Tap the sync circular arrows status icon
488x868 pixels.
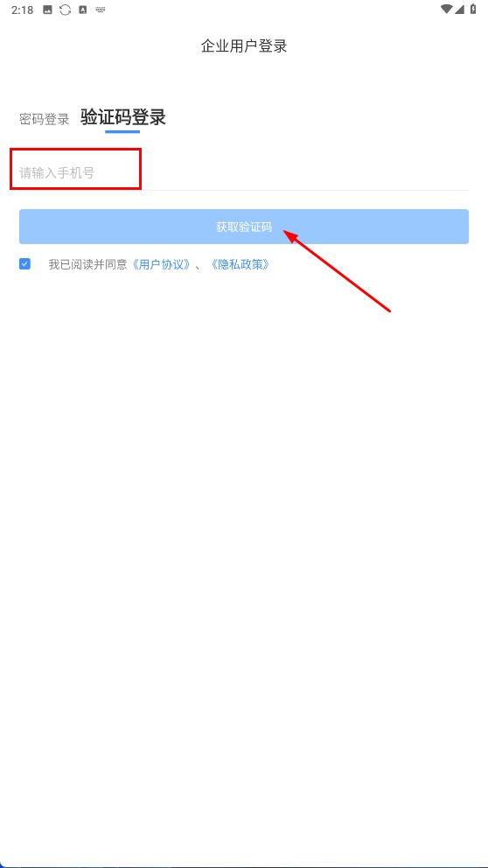point(66,10)
